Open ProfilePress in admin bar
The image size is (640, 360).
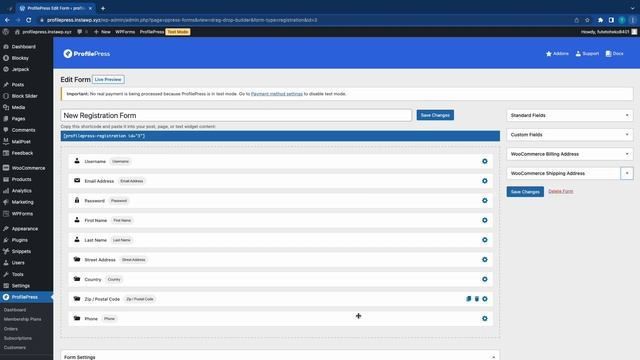click(x=152, y=31)
